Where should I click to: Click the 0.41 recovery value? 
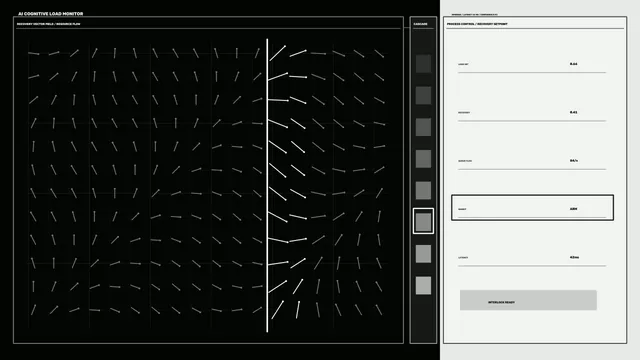click(573, 112)
